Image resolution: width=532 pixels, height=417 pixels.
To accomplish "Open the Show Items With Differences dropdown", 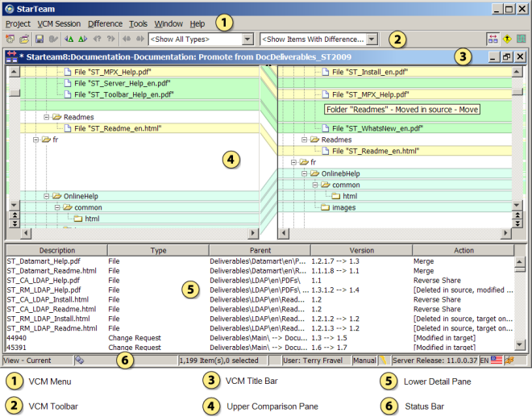I will (372, 40).
